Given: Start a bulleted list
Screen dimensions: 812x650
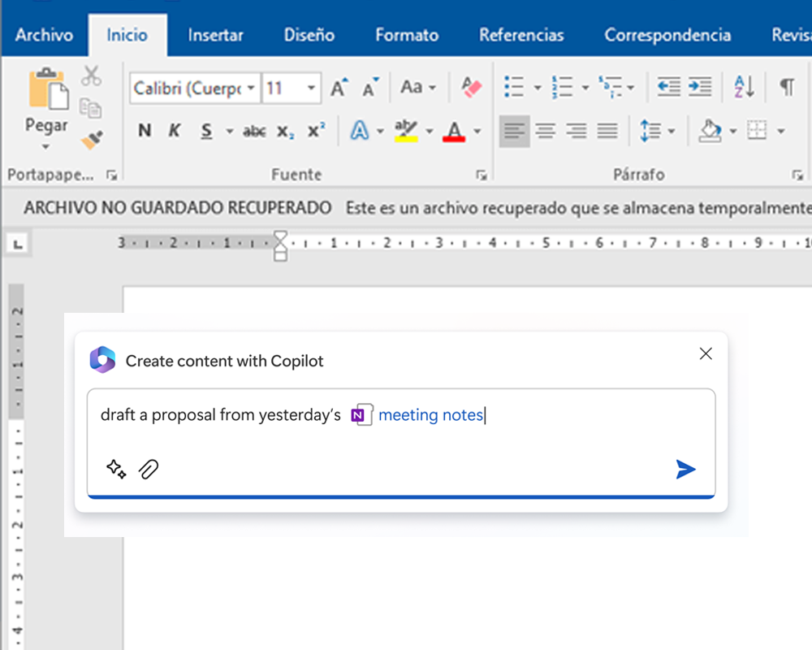Looking at the screenshot, I should (514, 87).
